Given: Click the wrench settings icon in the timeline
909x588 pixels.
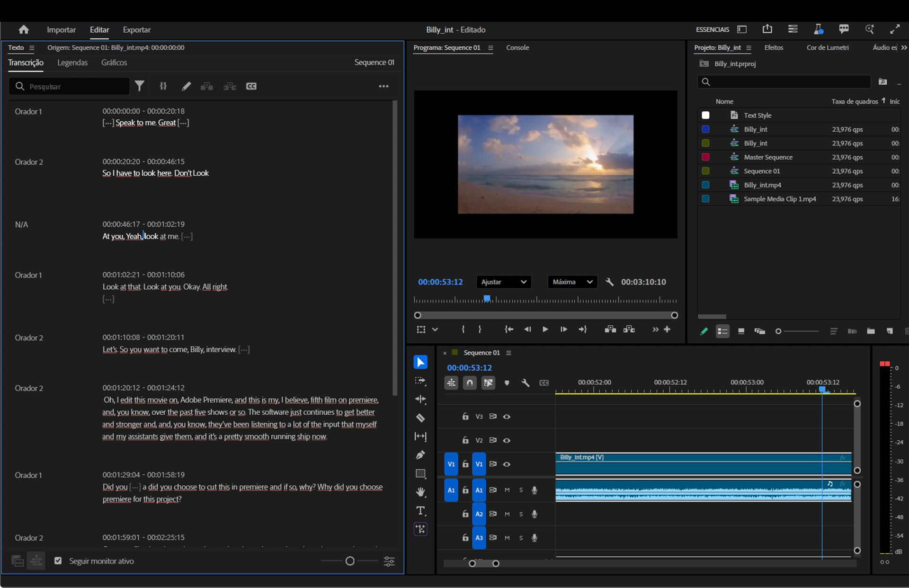Looking at the screenshot, I should (x=526, y=383).
